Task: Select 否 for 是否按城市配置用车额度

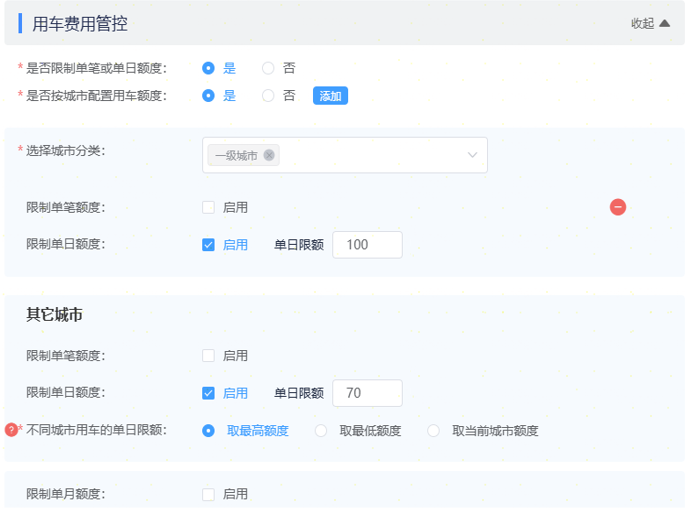Action: click(268, 96)
